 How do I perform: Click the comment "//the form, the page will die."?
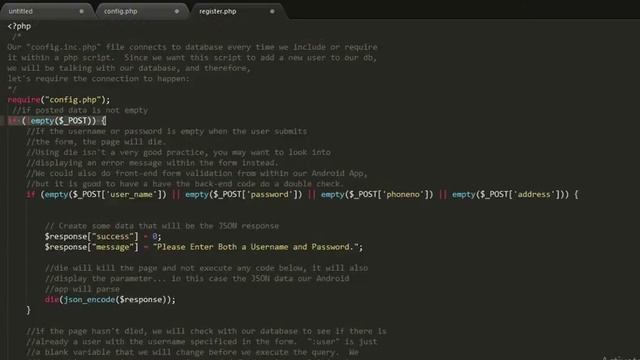[x=96, y=142]
